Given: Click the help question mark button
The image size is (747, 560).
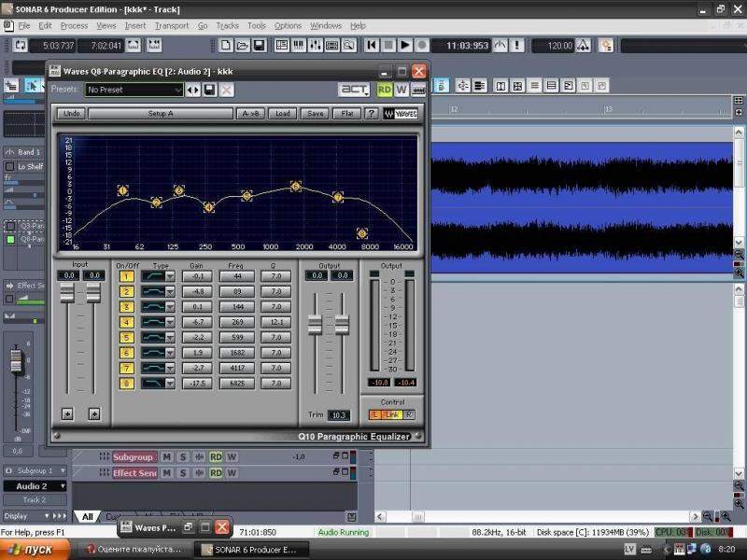Looking at the screenshot, I should click(372, 114).
